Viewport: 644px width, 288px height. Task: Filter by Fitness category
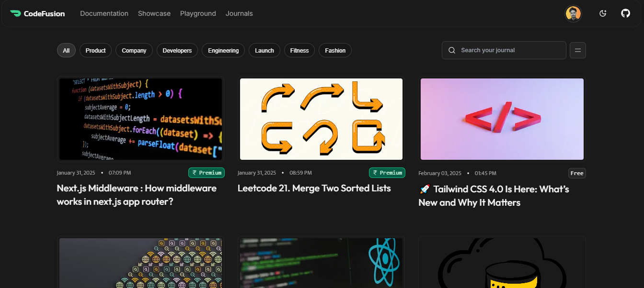[x=299, y=50]
